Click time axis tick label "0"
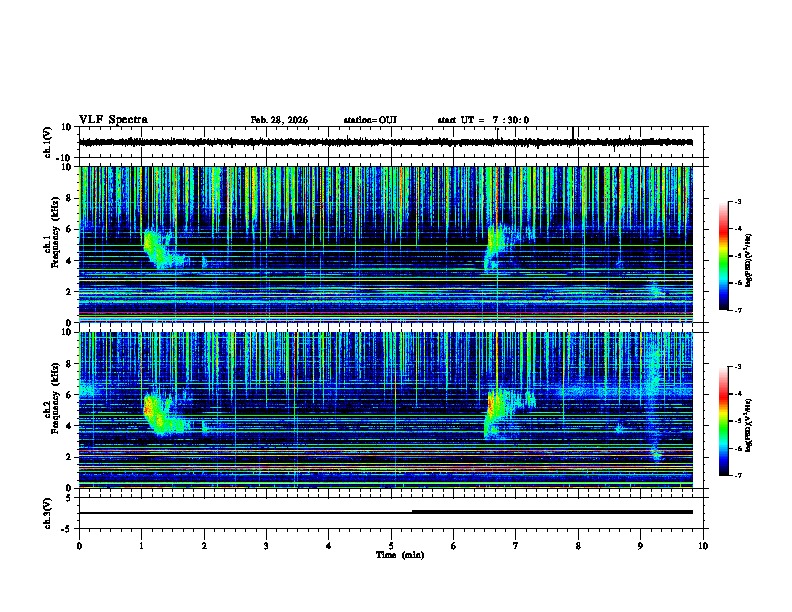 coord(79,546)
